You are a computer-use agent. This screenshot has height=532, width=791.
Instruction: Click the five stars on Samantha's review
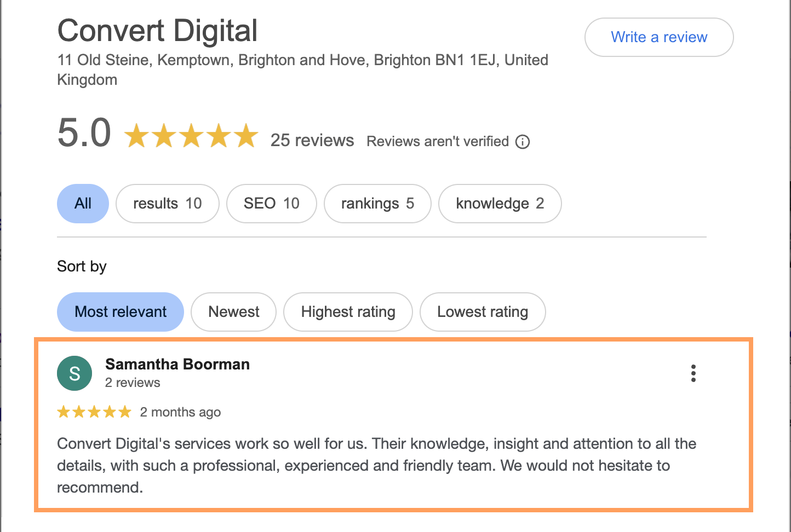click(94, 412)
